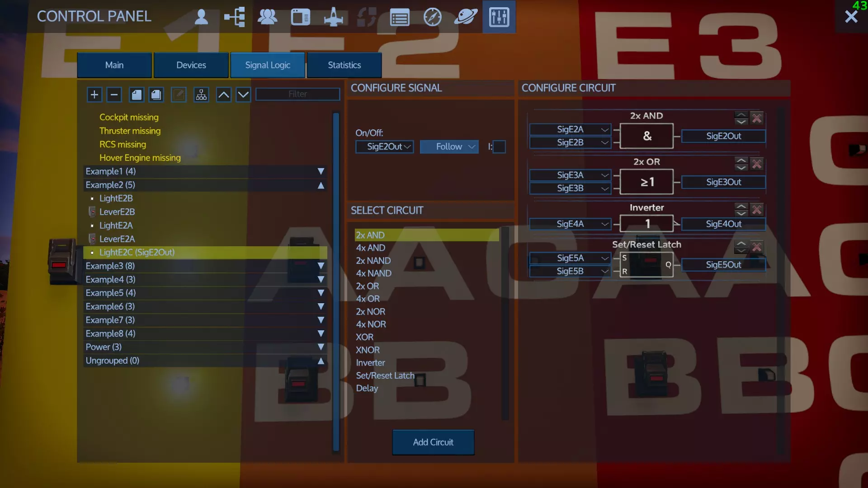Click the Filter input field
Viewport: 868px width, 488px height.
click(297, 94)
